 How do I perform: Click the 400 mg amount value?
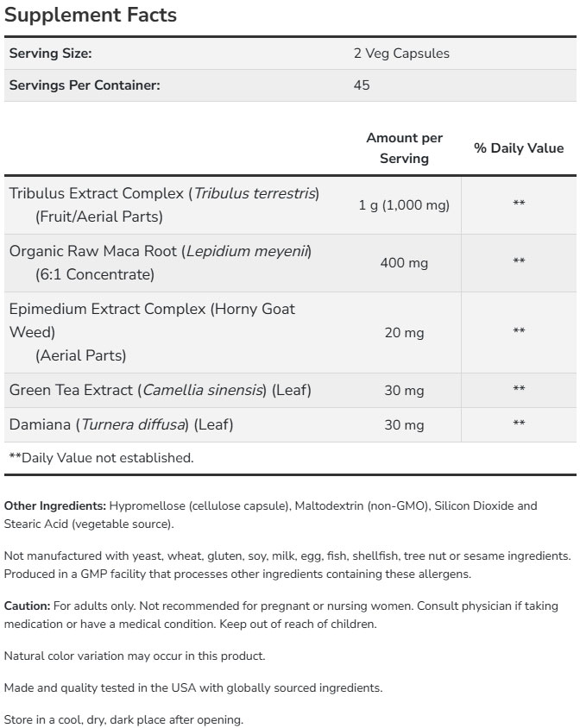pyautogui.click(x=404, y=262)
